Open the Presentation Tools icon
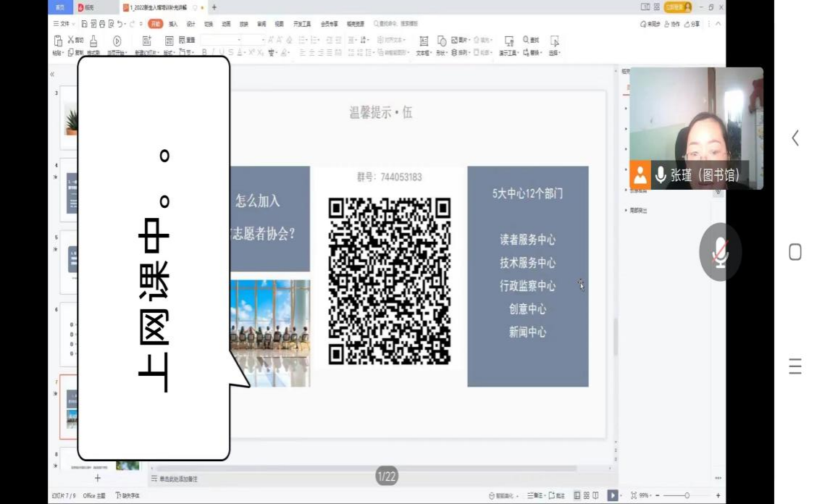817x504 pixels. [x=508, y=41]
